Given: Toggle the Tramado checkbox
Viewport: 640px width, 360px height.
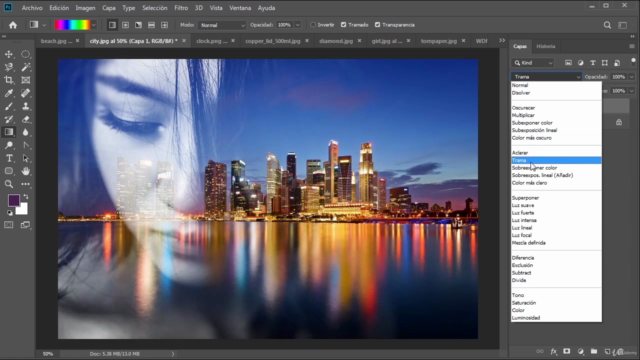Looking at the screenshot, I should click(344, 25).
